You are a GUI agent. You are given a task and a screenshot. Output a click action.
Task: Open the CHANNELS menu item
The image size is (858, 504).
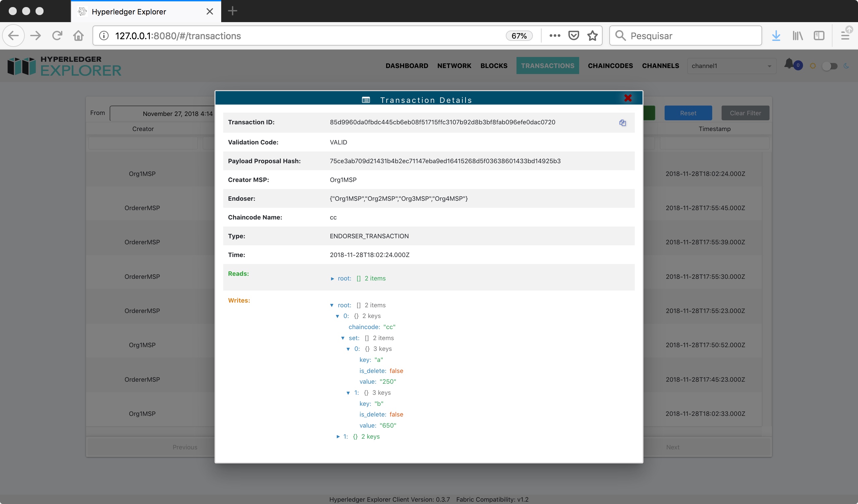661,66
